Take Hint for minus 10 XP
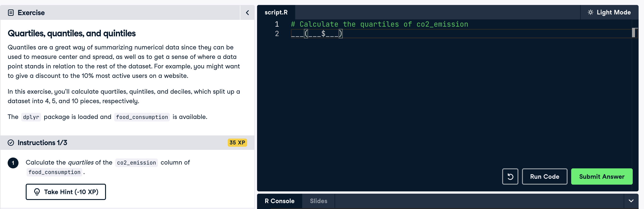This screenshot has height=209, width=644. 66,192
